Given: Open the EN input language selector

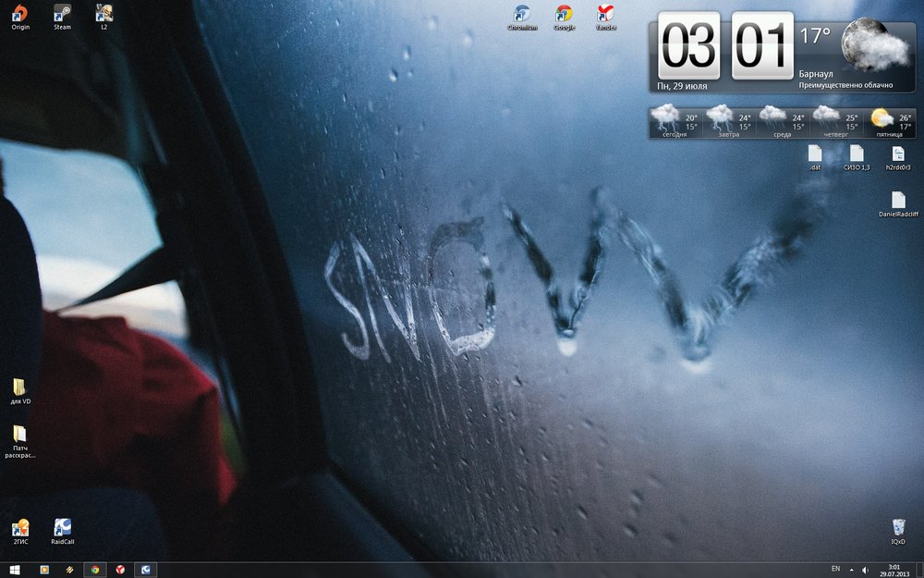Looking at the screenshot, I should pos(835,569).
